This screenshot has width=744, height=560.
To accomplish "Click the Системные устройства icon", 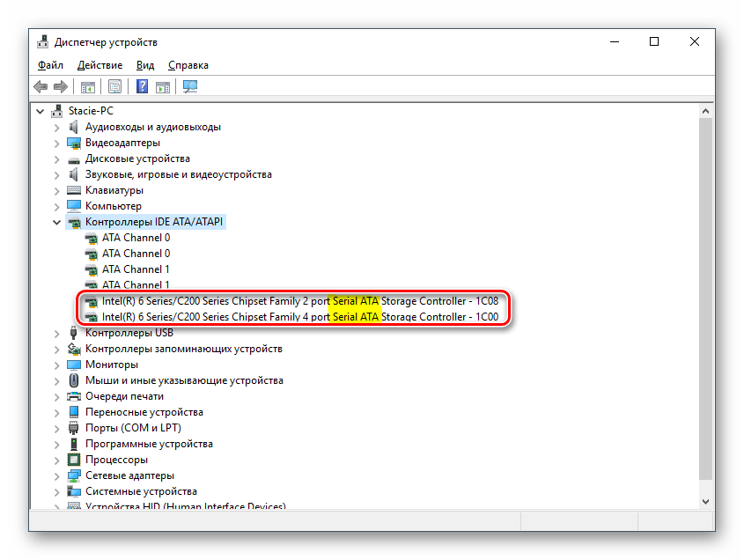I will pos(74,491).
